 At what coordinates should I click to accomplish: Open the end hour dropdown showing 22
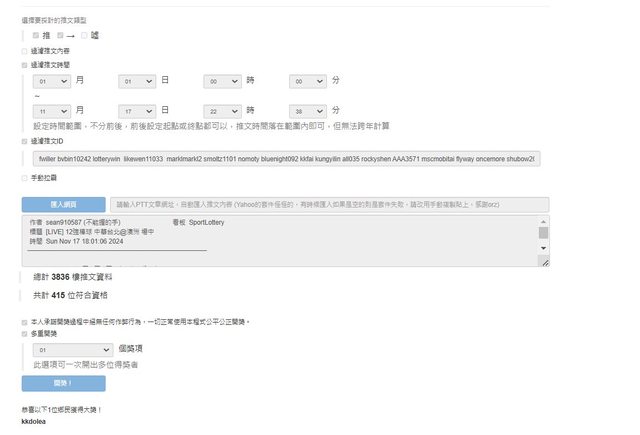(x=222, y=110)
